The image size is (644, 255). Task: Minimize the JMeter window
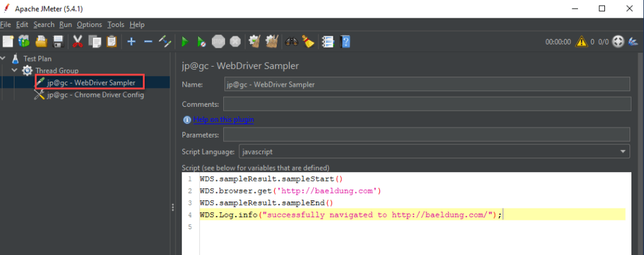[575, 9]
